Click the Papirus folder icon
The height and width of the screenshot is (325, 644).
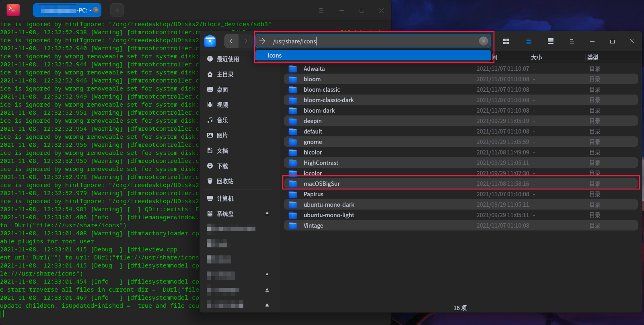tap(293, 194)
